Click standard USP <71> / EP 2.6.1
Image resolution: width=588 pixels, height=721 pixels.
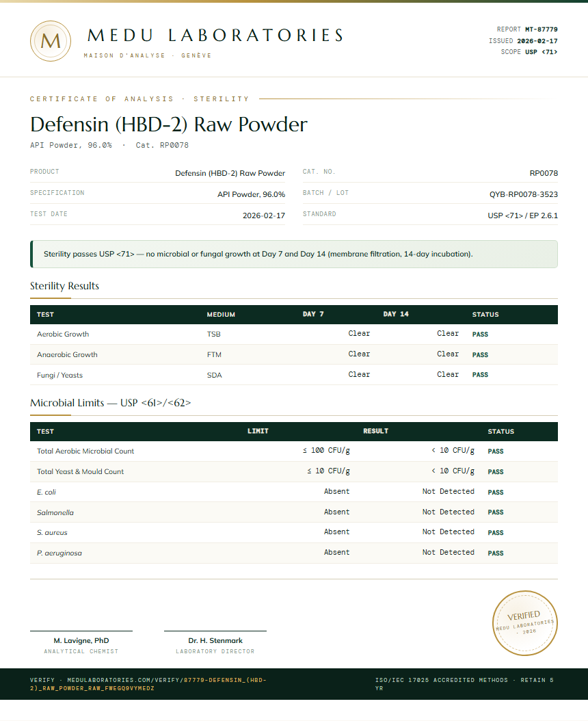point(523,215)
